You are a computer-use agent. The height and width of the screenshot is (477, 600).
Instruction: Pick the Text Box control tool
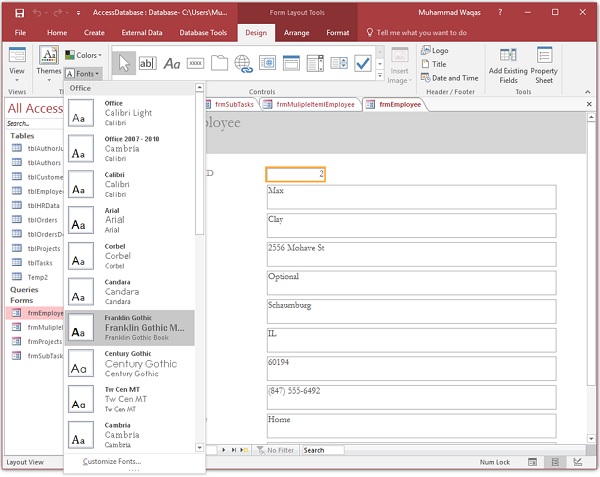148,63
